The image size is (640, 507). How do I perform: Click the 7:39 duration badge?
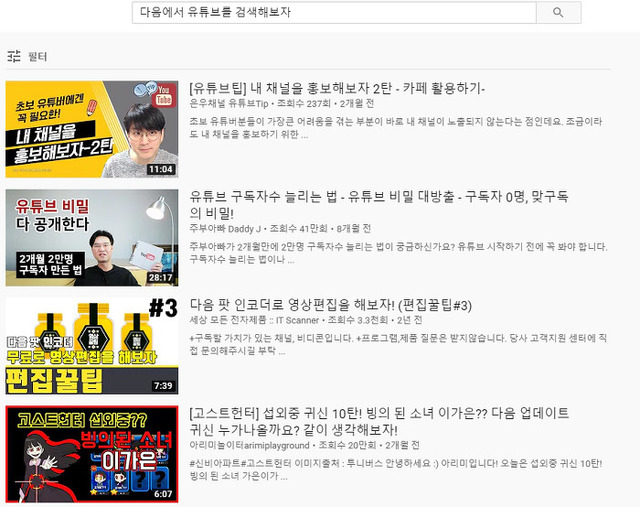[163, 386]
